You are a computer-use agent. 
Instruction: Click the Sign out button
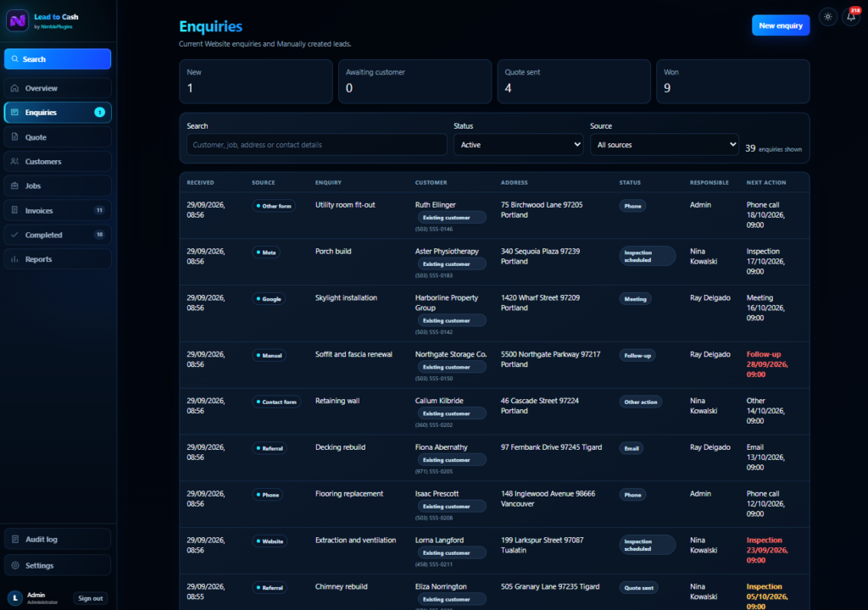(x=90, y=598)
